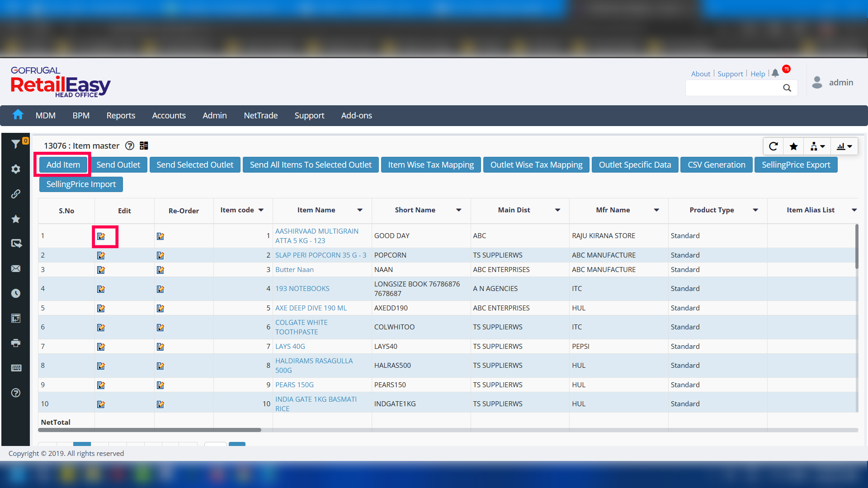The height and width of the screenshot is (488, 868).
Task: Expand the Item Name column dropdown
Action: (360, 210)
